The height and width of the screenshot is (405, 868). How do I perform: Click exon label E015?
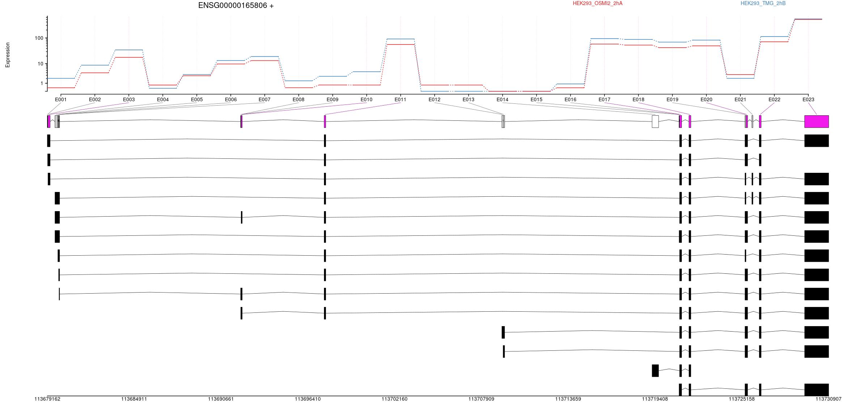coord(536,99)
